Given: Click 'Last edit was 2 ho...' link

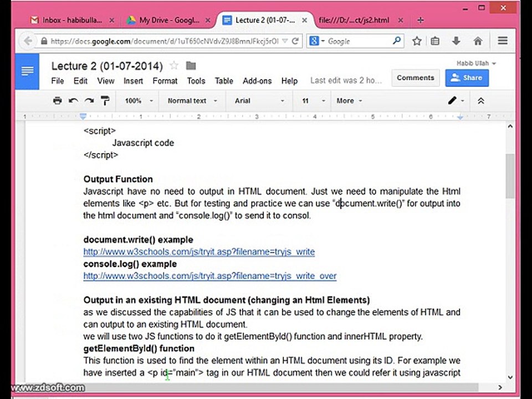Looking at the screenshot, I should tap(346, 81).
